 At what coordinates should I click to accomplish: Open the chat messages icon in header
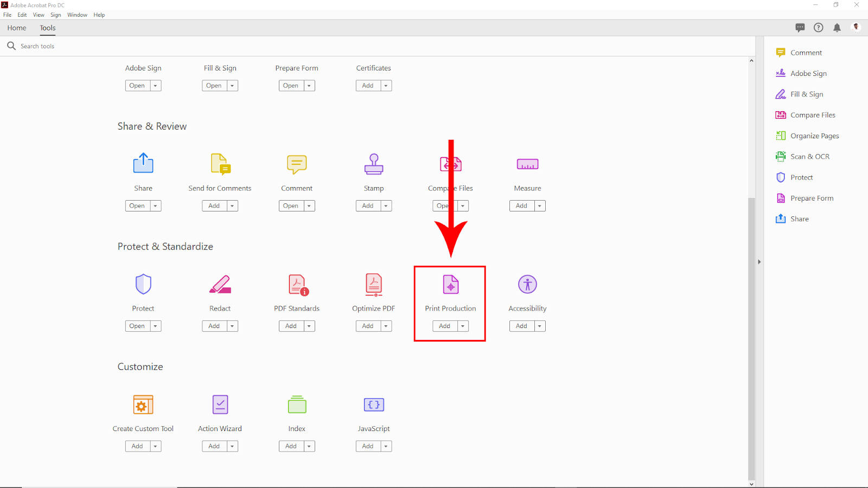(800, 28)
